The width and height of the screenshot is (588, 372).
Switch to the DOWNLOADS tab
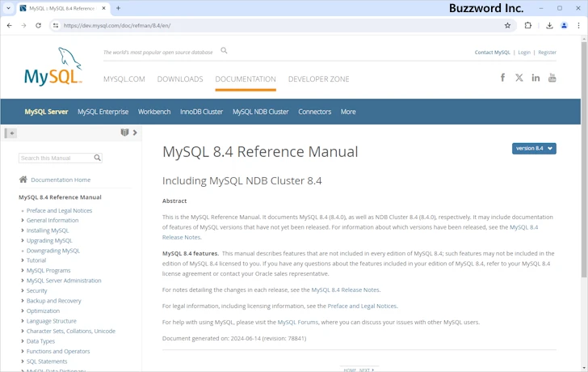pos(180,79)
